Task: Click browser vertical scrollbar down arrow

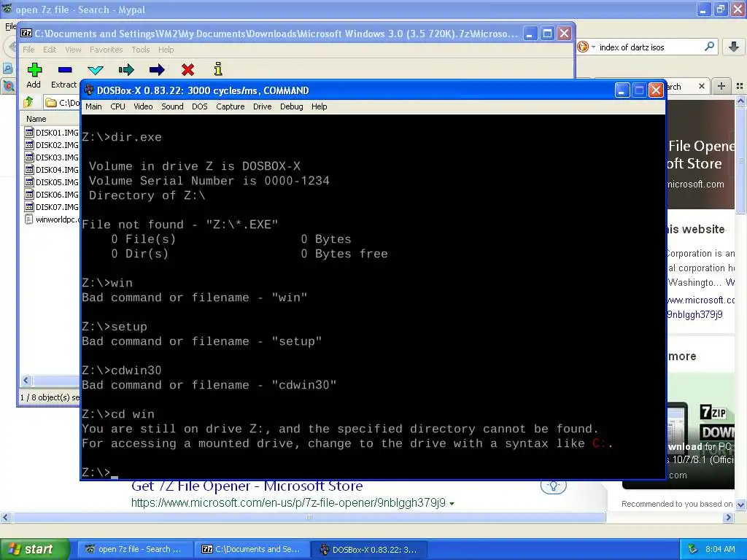Action: tap(741, 505)
